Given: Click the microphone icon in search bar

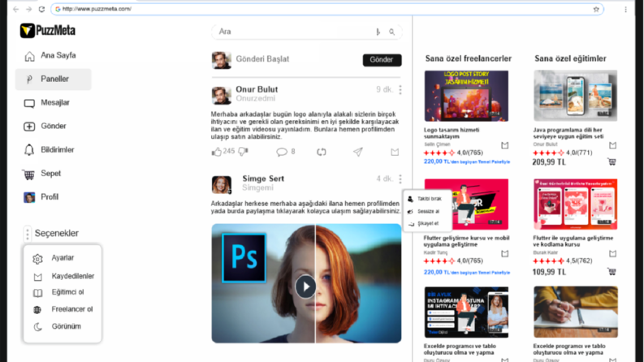Looking at the screenshot, I should tap(378, 32).
